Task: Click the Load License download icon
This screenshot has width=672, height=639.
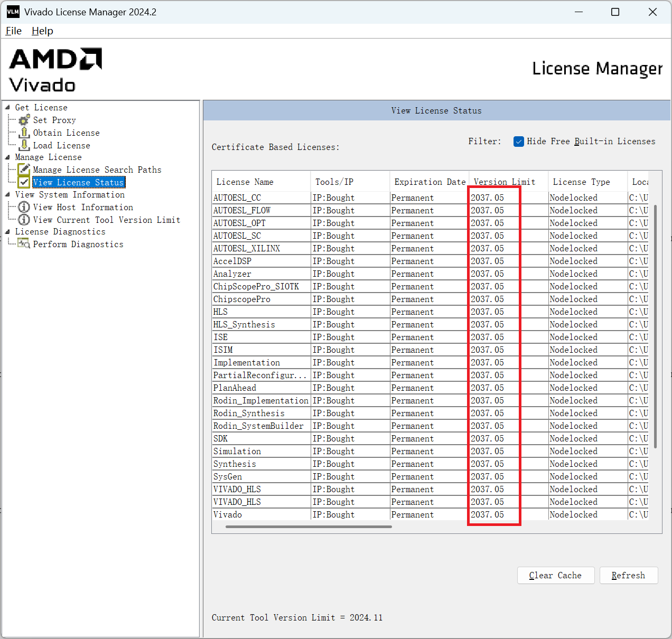Action: tap(24, 145)
